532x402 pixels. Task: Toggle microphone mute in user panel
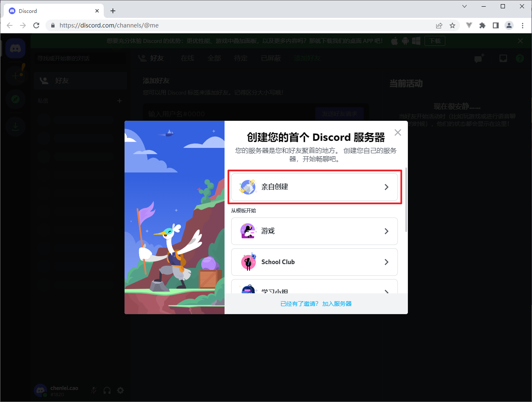point(94,390)
